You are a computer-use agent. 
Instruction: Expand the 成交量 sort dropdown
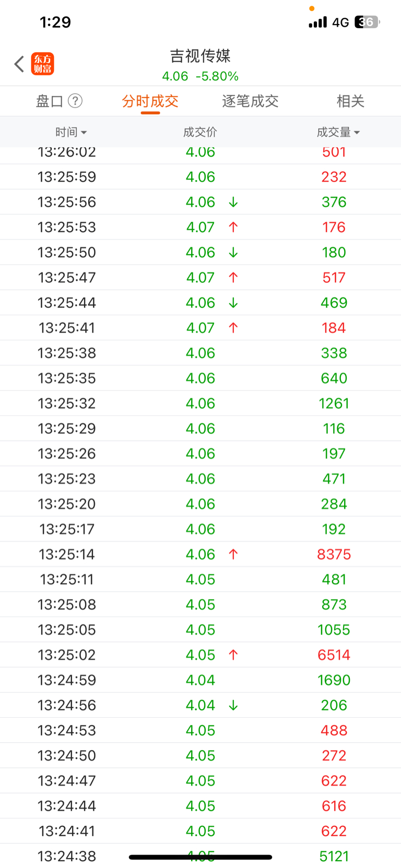click(338, 132)
